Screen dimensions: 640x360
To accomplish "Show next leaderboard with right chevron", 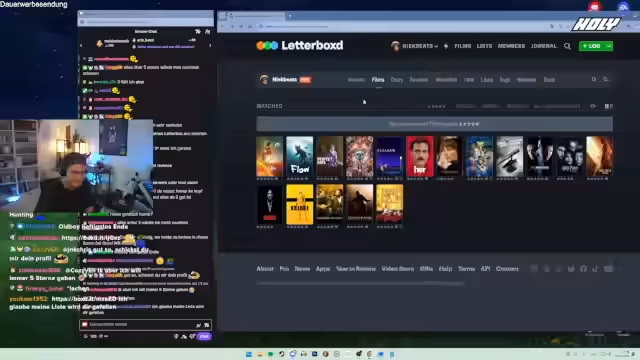I will [x=210, y=45].
